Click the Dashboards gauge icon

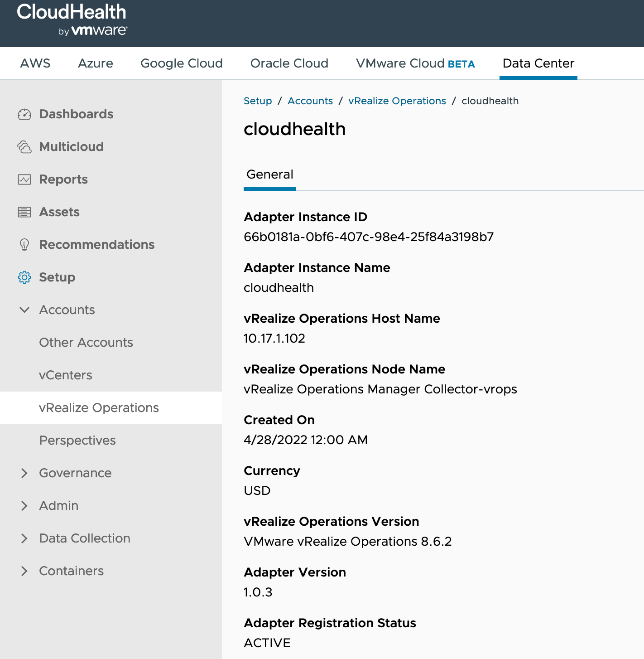click(x=24, y=114)
